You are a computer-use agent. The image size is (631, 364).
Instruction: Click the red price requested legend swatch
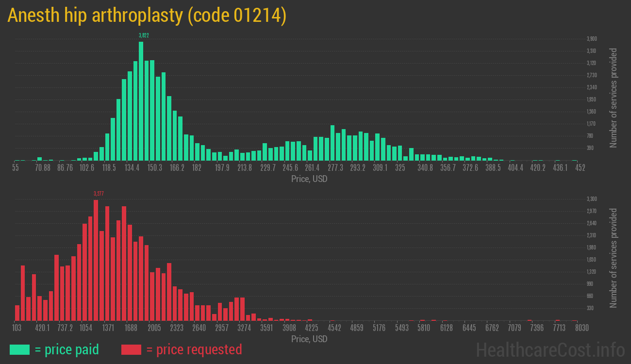coord(131,349)
